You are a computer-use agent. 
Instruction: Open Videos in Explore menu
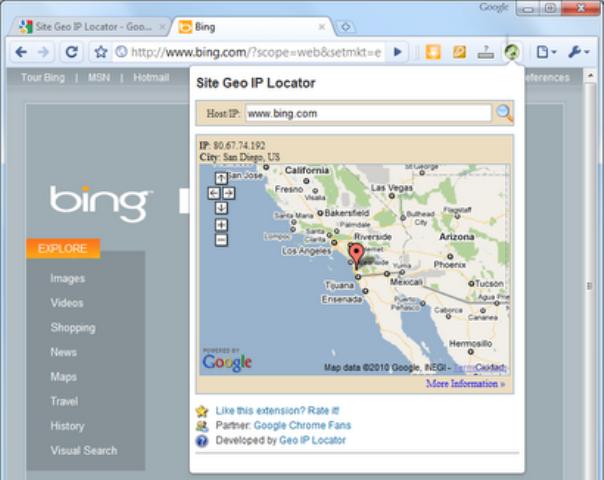pos(67,303)
